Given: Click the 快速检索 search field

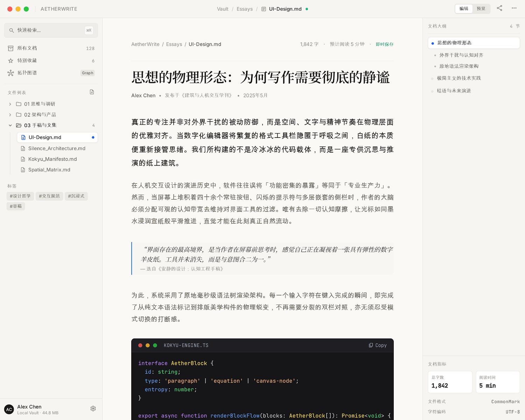Looking at the screenshot, I should (51, 30).
